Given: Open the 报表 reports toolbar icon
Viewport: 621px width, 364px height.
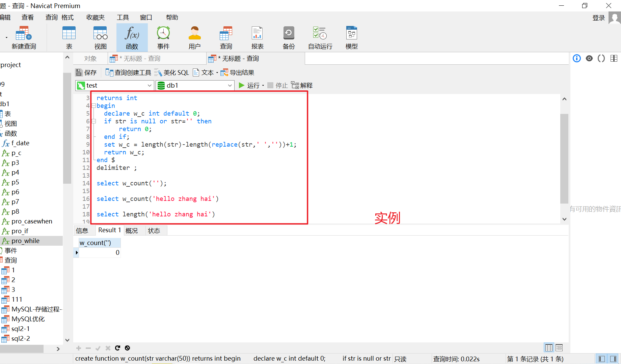Looking at the screenshot, I should coord(258,37).
